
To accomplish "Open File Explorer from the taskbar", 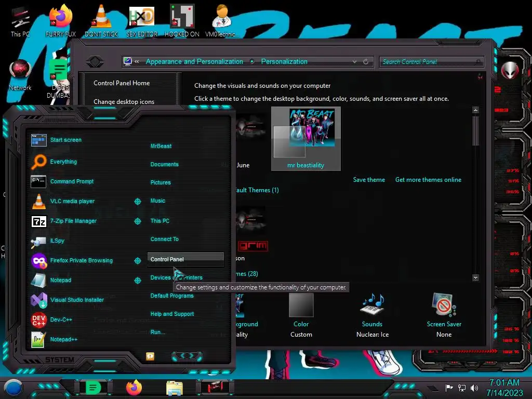I will click(175, 388).
